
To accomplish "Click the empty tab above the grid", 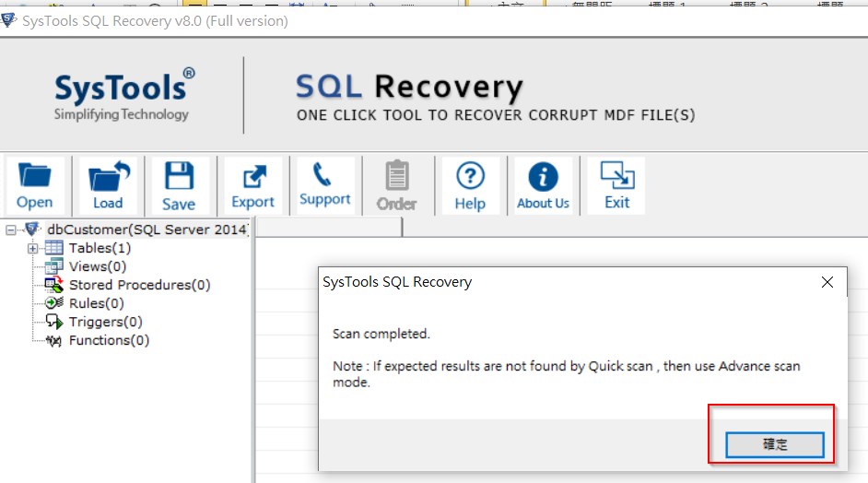I will tap(330, 227).
